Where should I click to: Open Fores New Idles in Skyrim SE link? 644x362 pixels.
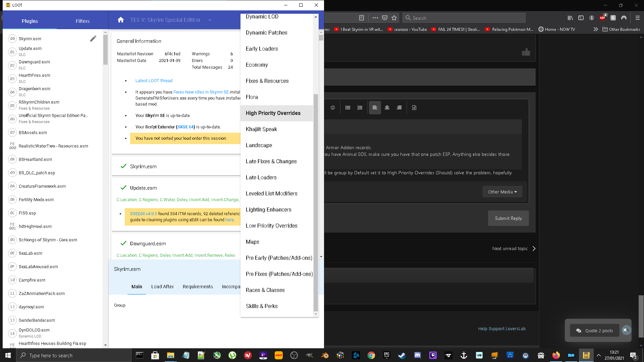pos(201,92)
